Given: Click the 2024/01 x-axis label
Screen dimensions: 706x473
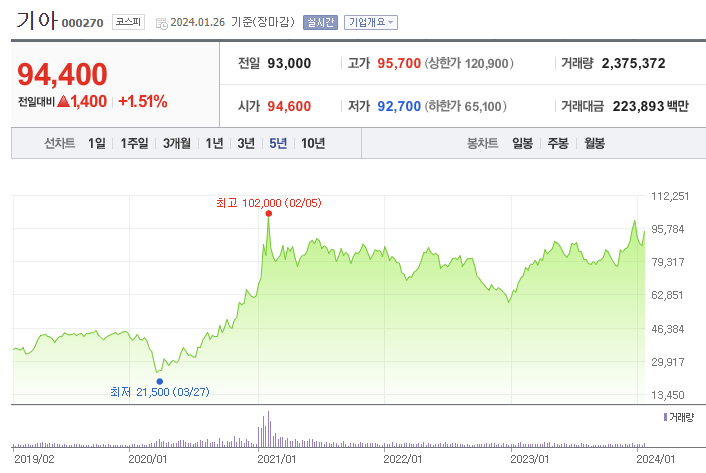Looking at the screenshot, I should pos(656,459).
